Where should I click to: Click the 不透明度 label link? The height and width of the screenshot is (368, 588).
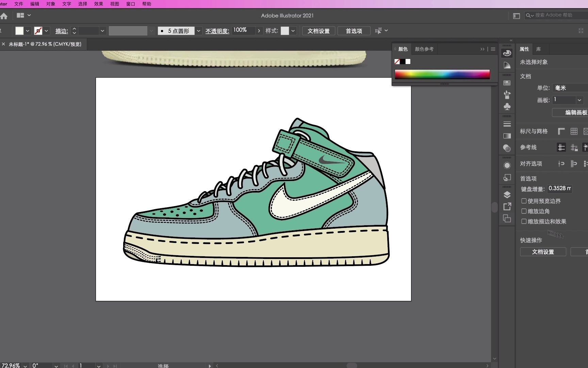pos(217,31)
